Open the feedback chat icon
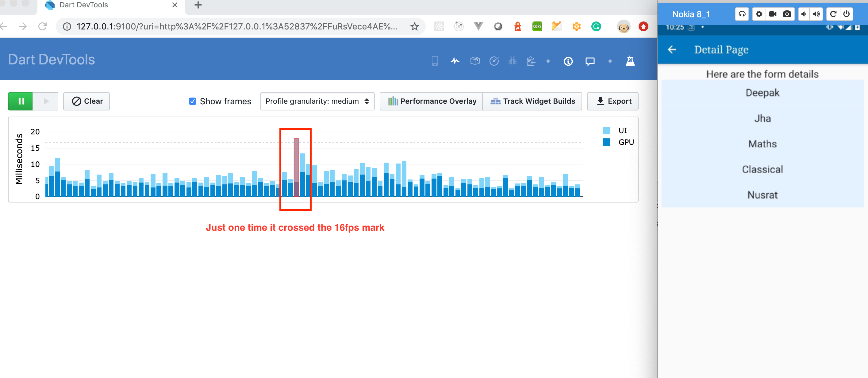 pos(590,61)
